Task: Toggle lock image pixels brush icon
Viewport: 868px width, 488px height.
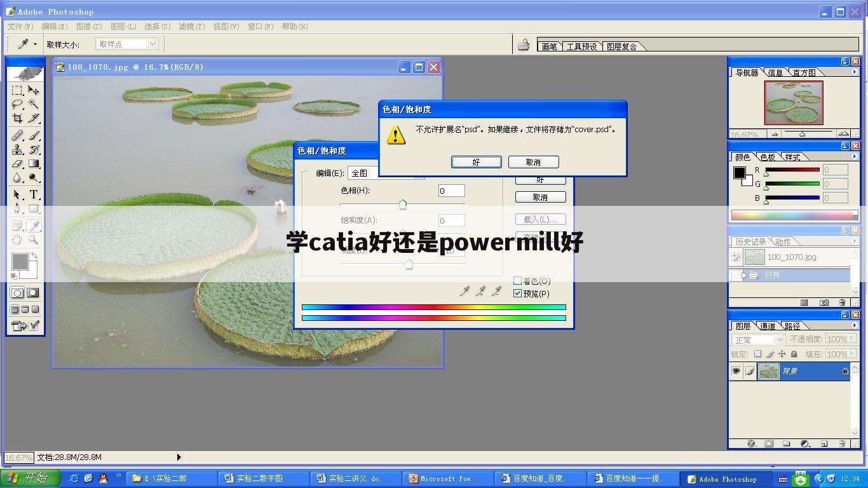Action: pos(770,354)
